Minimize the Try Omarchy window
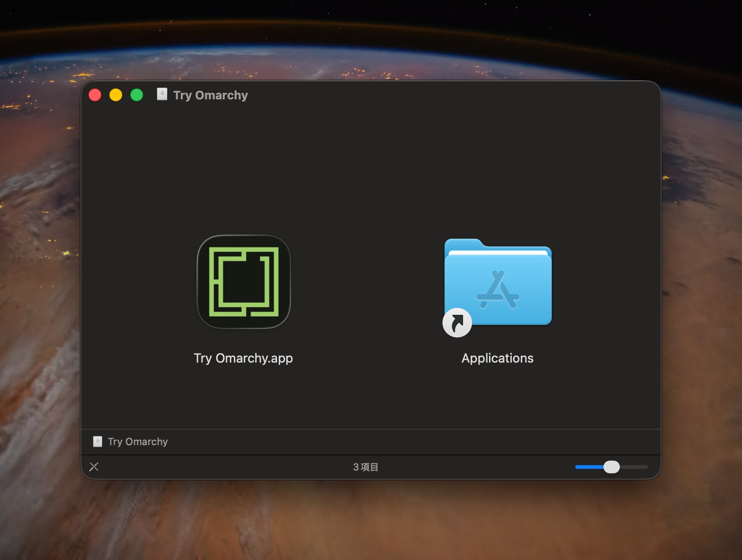 coord(116,95)
